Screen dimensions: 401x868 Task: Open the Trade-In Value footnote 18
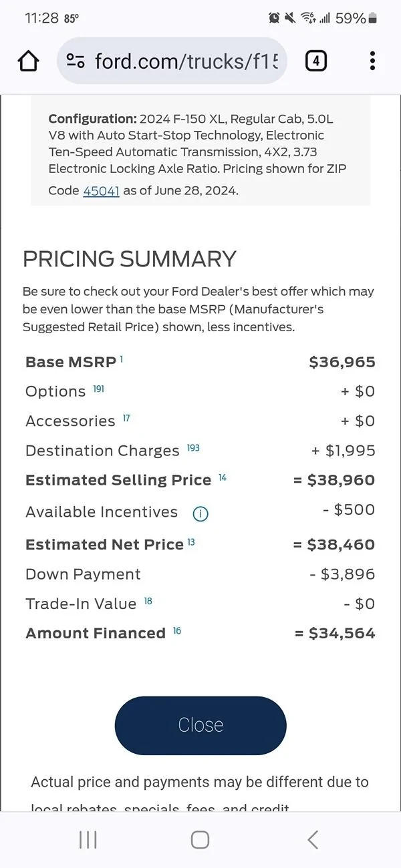(x=148, y=599)
